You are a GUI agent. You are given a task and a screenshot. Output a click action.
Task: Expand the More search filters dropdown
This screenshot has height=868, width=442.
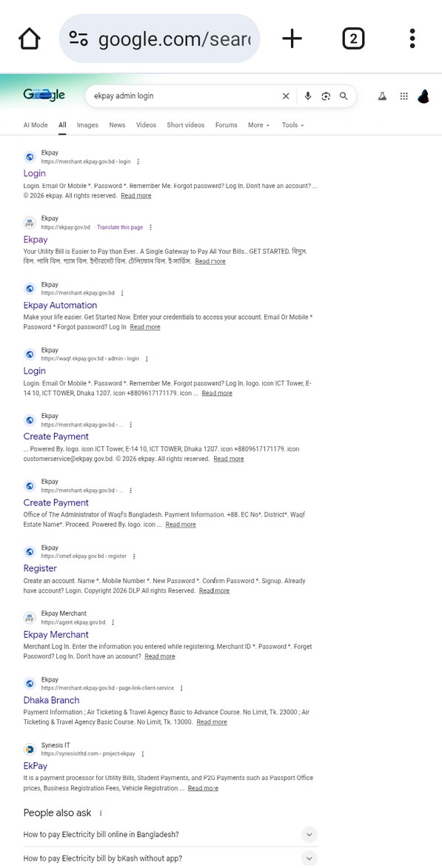coord(258,125)
